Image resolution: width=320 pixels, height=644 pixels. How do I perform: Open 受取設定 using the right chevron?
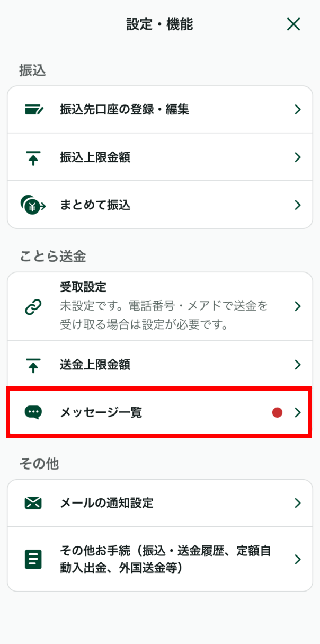(298, 306)
